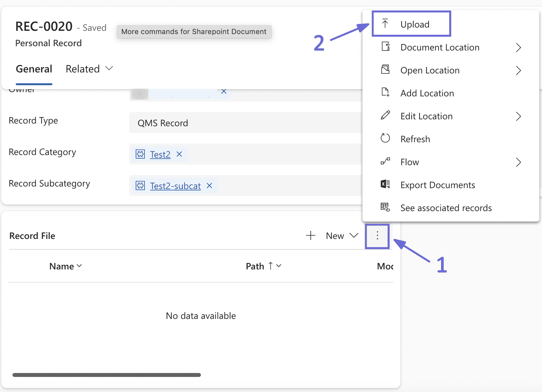The height and width of the screenshot is (392, 542).
Task: Click the Export Documents Excel icon
Action: coord(385,185)
